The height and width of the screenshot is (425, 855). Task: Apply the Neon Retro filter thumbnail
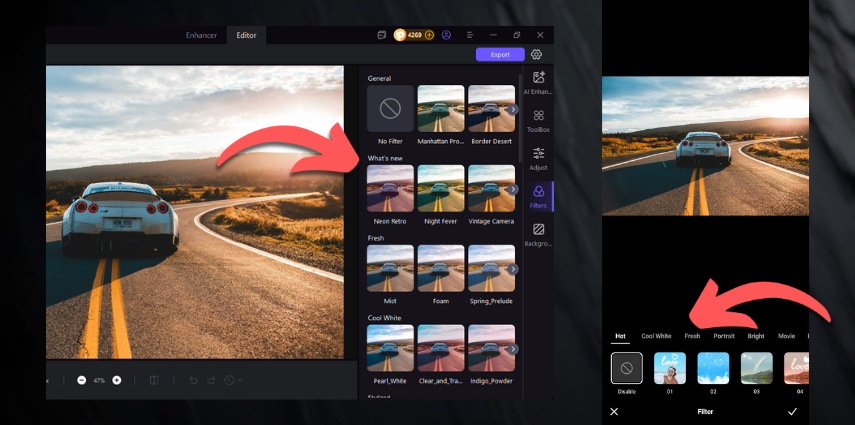click(x=389, y=187)
